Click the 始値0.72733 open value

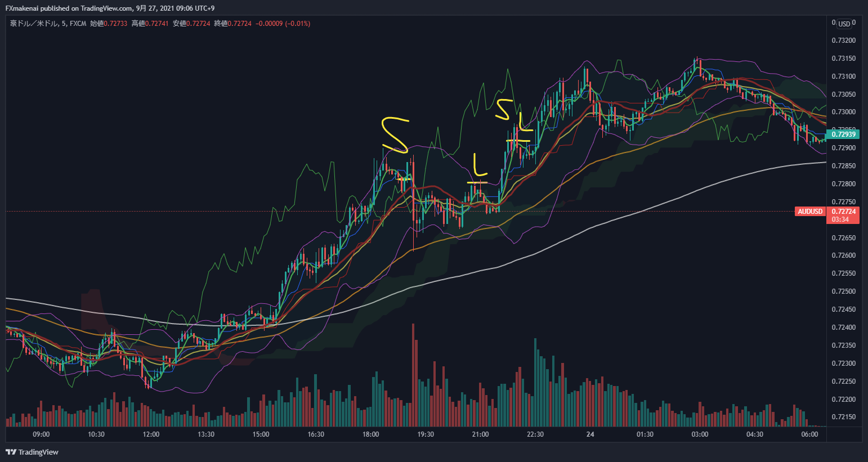[109, 24]
